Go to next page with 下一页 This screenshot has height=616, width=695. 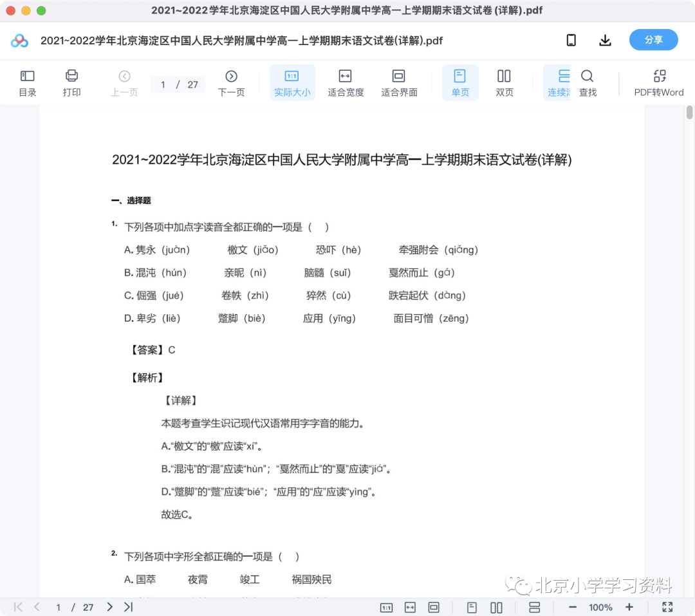(232, 83)
